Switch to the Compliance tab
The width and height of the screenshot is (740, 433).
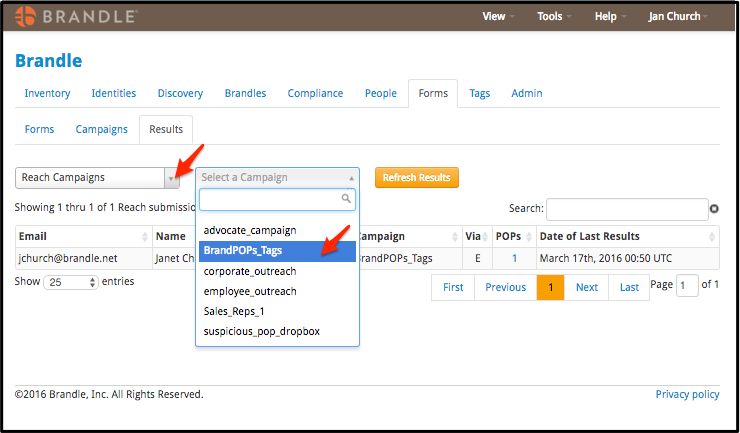315,93
